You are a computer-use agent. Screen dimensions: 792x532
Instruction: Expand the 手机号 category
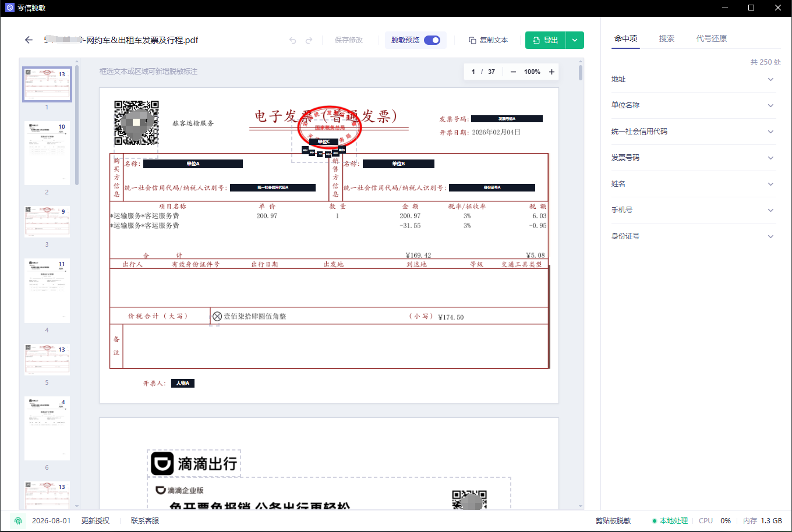pyautogui.click(x=693, y=210)
